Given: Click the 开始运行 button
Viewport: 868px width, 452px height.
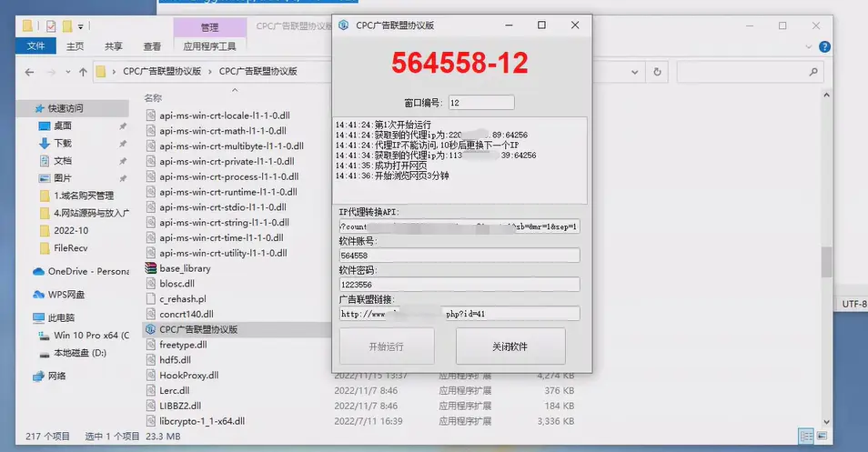Looking at the screenshot, I should tap(387, 347).
